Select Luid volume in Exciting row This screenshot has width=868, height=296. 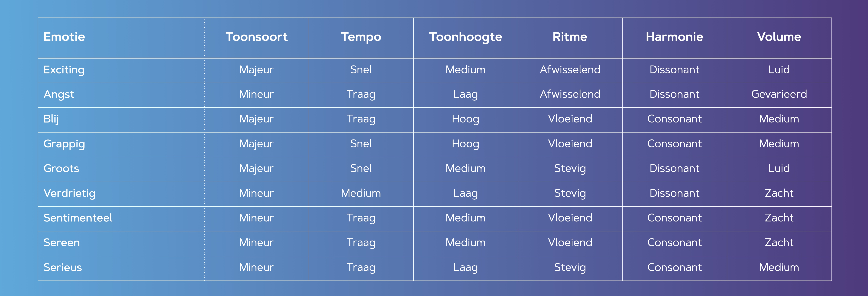point(779,70)
